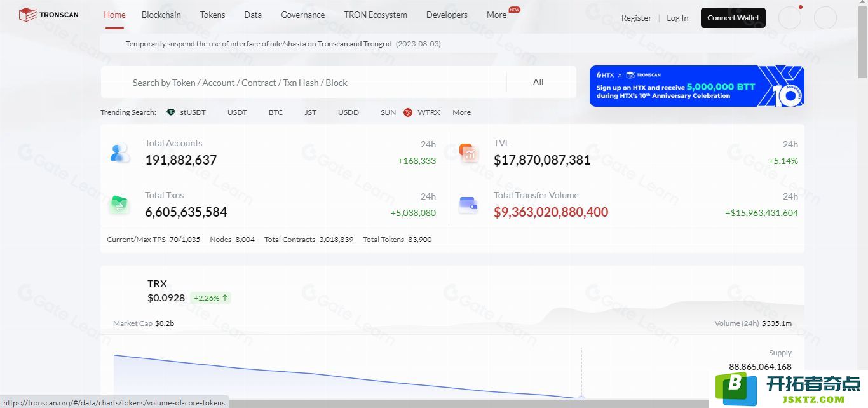Click the Market Cap $8.2b label
Image resolution: width=868 pixels, height=408 pixels.
pyautogui.click(x=144, y=323)
